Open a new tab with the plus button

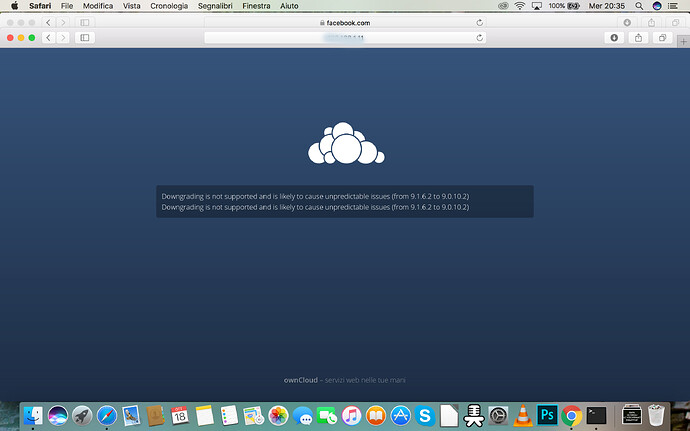pyautogui.click(x=683, y=41)
